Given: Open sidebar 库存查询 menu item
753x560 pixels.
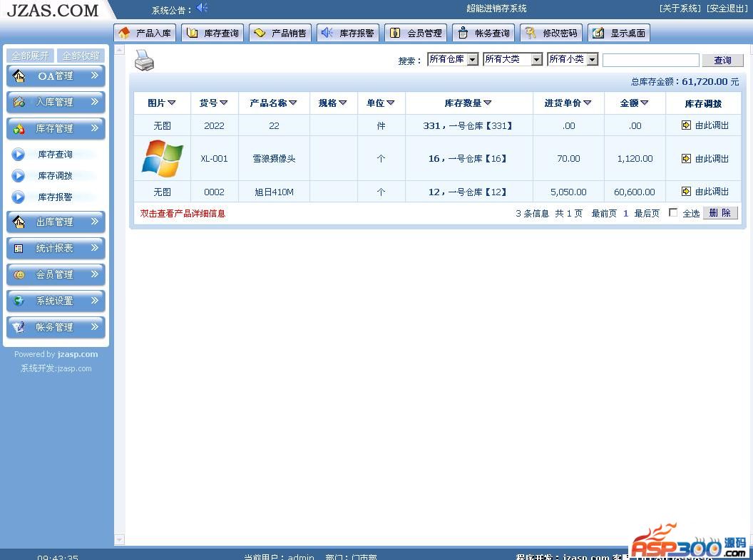Looking at the screenshot, I should pos(55,154).
